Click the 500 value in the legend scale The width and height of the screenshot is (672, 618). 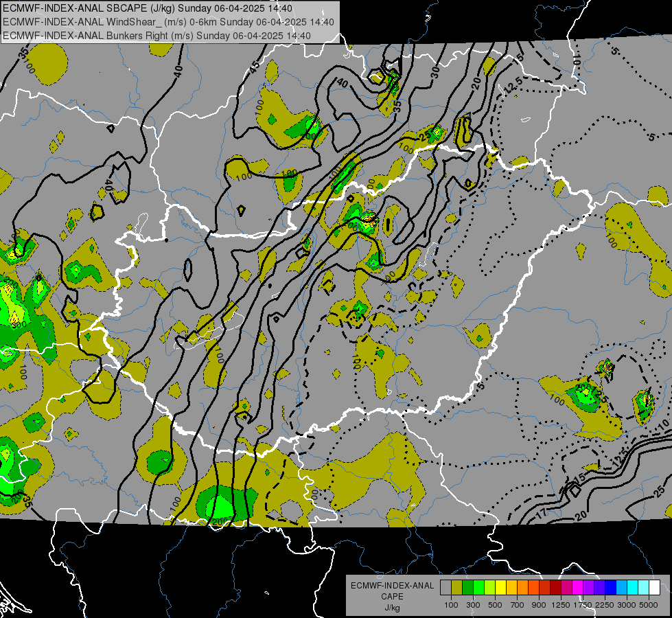[495, 605]
